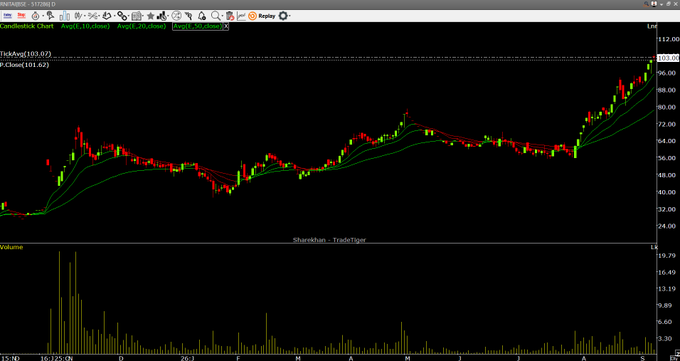Image resolution: width=680 pixels, height=361 pixels.
Task: Expand dropdown arrow beside the chain link icon
Action: [x=129, y=16]
